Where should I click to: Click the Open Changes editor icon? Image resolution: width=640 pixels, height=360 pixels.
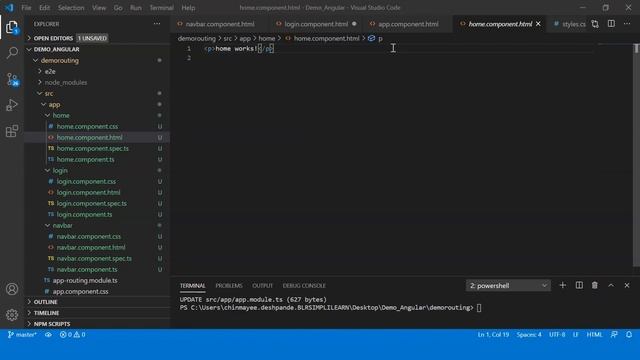(x=595, y=24)
